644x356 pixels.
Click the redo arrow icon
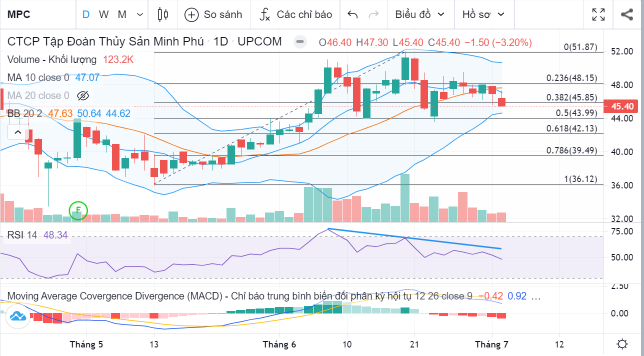pos(373,14)
